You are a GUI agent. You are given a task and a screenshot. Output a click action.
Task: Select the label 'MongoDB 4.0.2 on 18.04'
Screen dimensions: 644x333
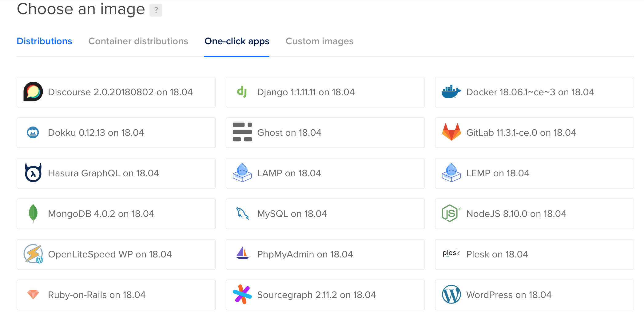(101, 214)
